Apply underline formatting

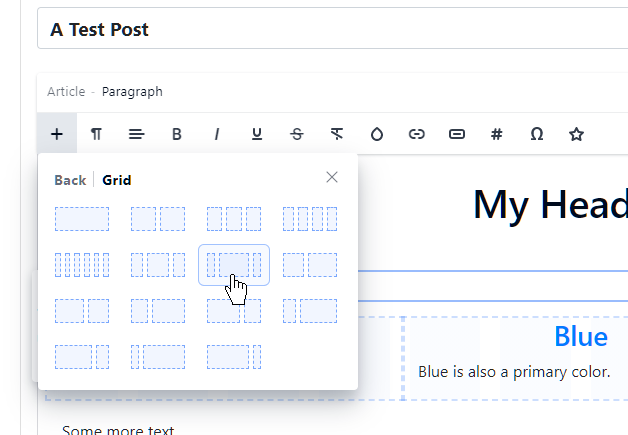click(x=257, y=134)
